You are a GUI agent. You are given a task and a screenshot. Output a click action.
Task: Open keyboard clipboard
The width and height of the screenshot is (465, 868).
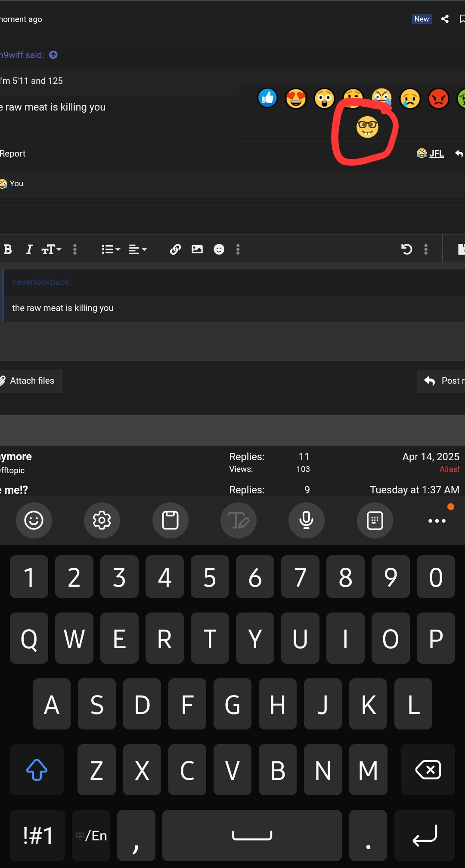170,520
